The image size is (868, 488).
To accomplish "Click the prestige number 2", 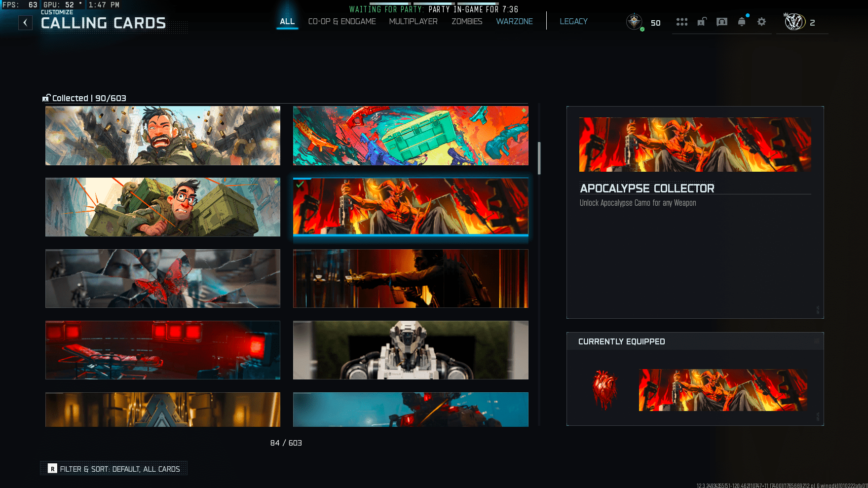I will [812, 23].
